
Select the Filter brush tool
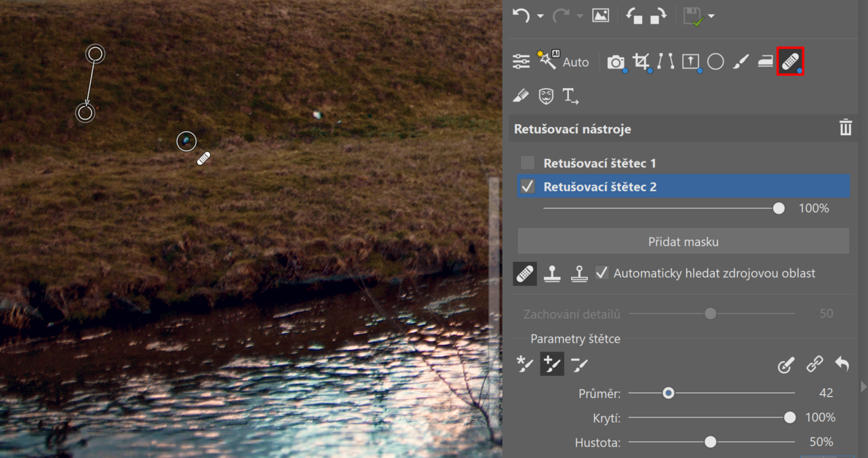(741, 62)
